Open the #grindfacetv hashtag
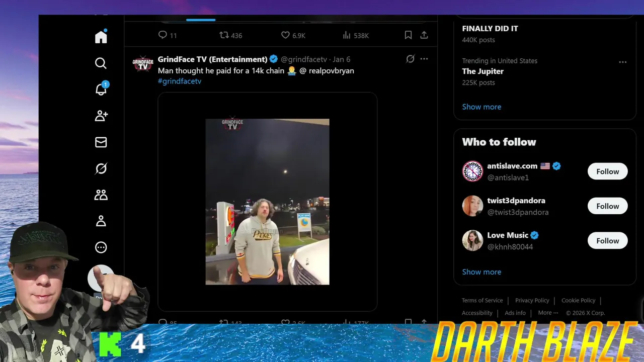Viewport: 644px width, 362px height. [180, 81]
